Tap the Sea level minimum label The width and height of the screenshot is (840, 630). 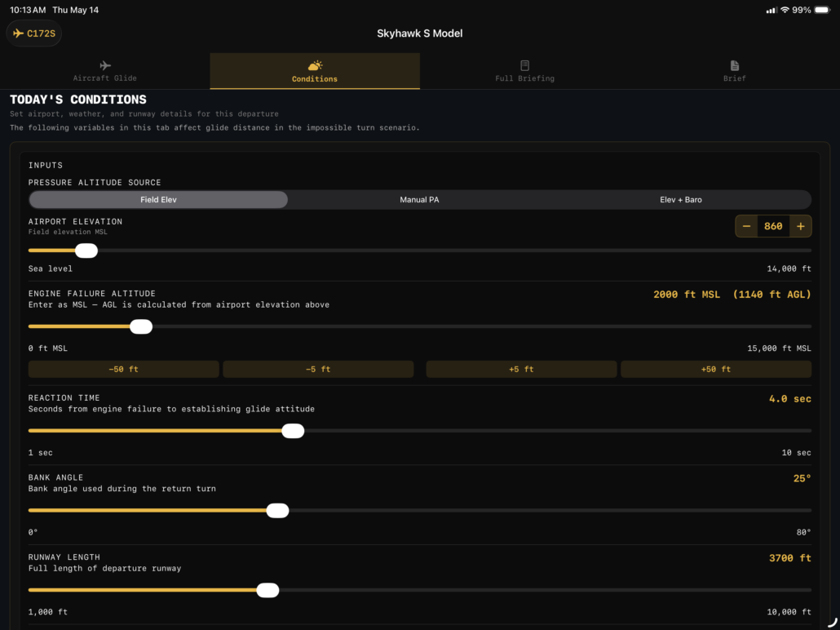click(51, 268)
